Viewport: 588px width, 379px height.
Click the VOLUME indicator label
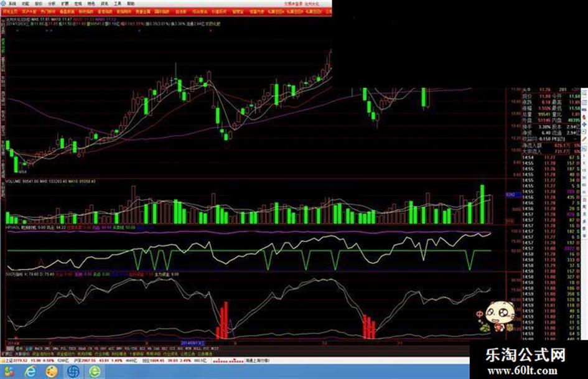point(14,181)
